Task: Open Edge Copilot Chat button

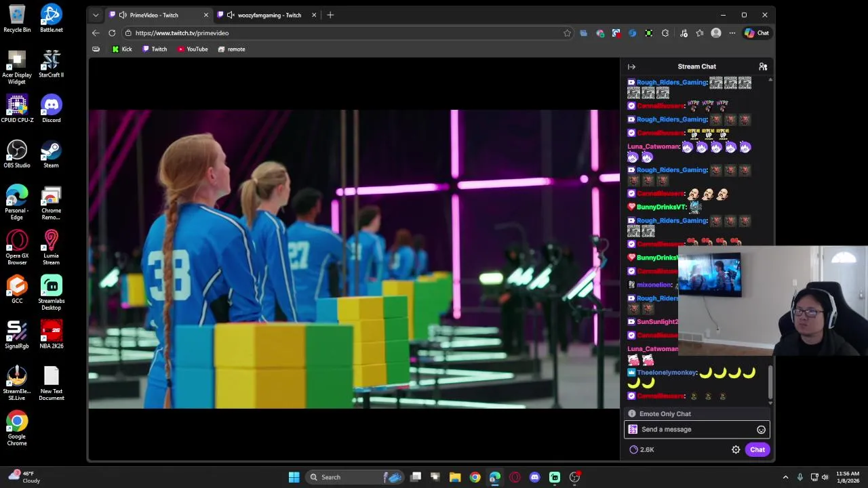Action: [757, 33]
